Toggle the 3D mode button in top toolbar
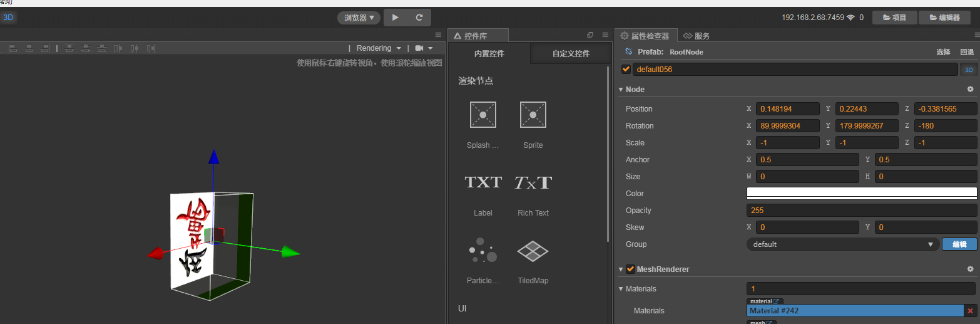 (8, 18)
